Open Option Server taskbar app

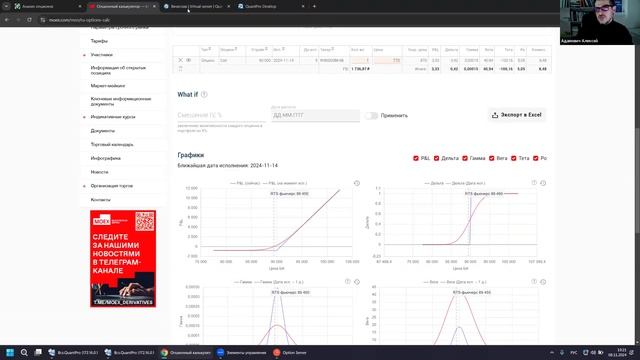(290, 353)
